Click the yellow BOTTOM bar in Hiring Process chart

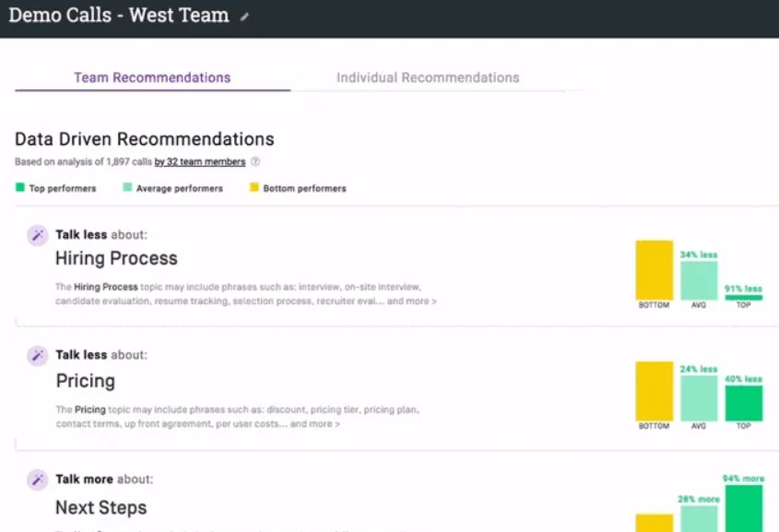pos(655,270)
